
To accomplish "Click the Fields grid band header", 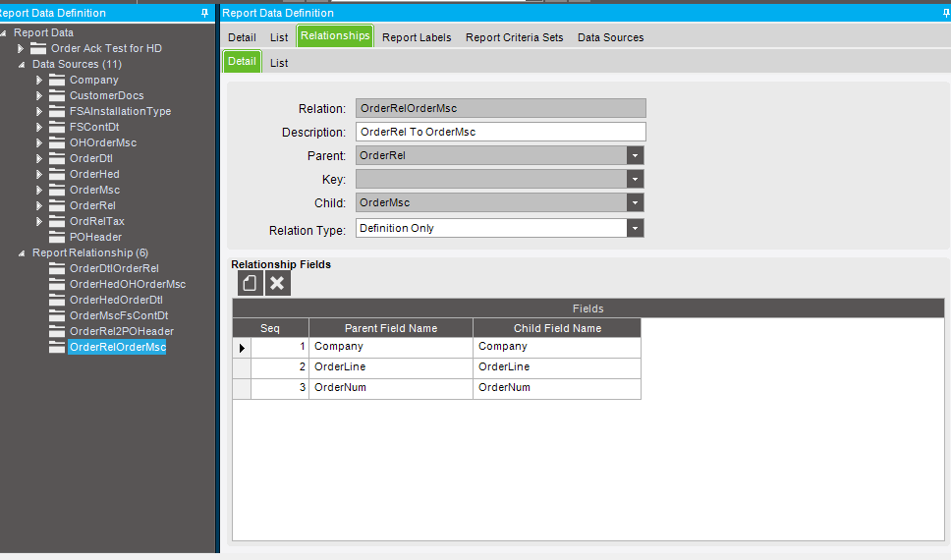I will click(x=588, y=308).
